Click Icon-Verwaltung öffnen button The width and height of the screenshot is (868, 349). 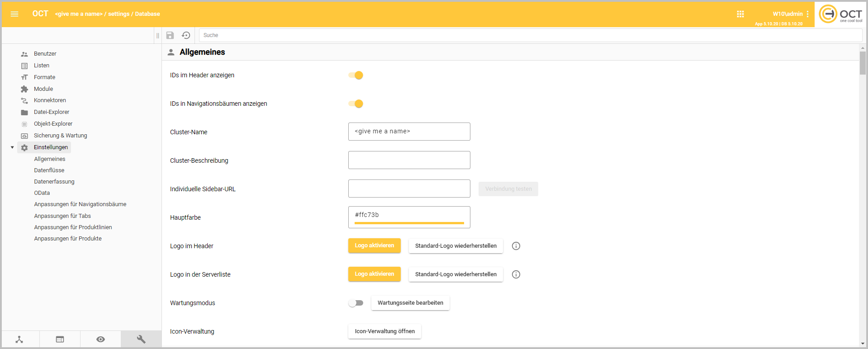(384, 331)
